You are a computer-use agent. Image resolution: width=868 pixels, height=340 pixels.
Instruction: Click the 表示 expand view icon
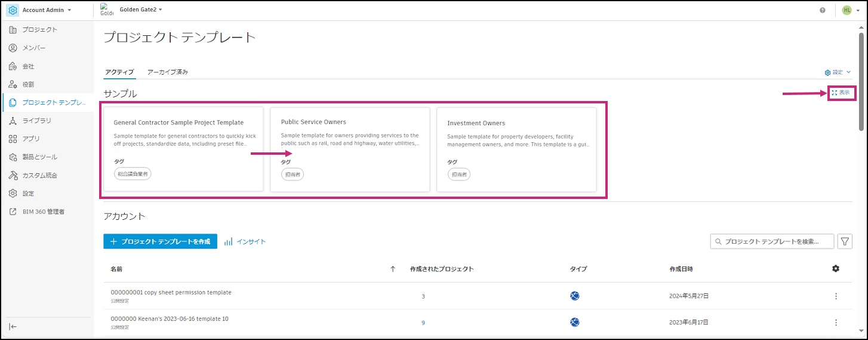(835, 93)
